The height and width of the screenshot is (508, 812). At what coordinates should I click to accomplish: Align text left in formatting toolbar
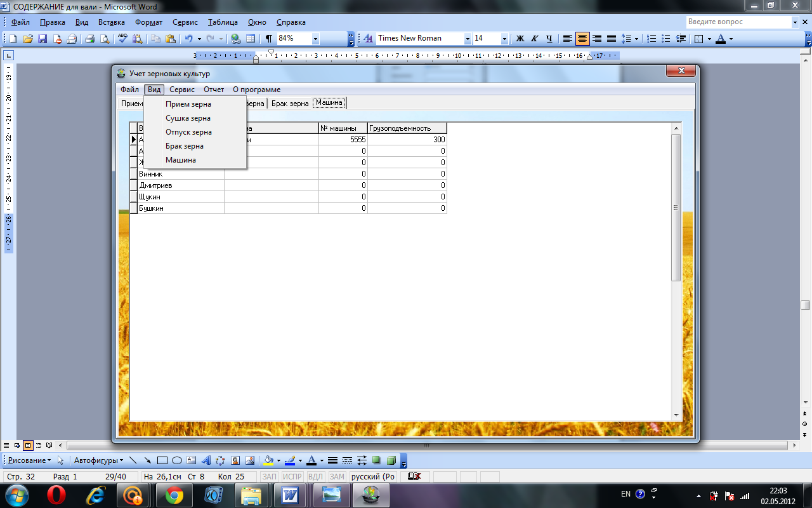point(568,39)
